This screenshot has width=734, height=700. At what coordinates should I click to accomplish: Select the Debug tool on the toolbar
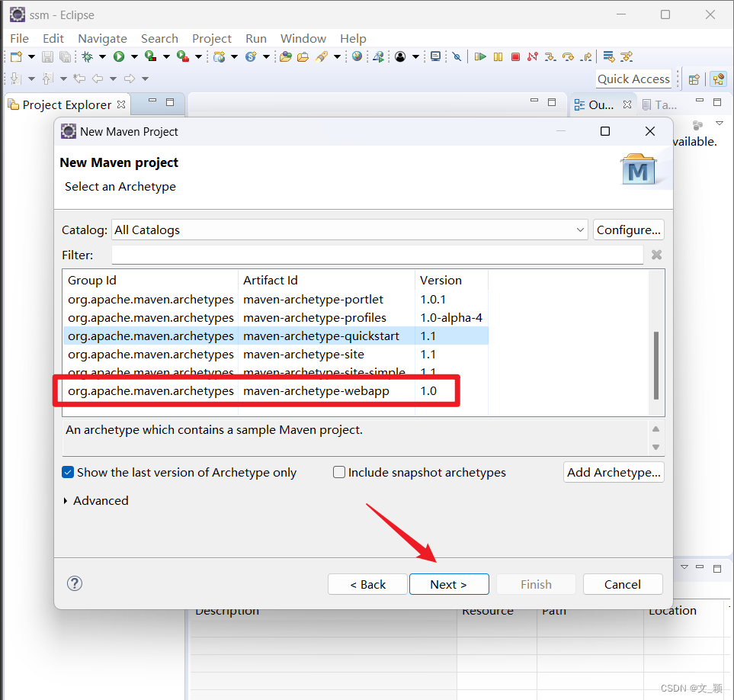(x=88, y=56)
